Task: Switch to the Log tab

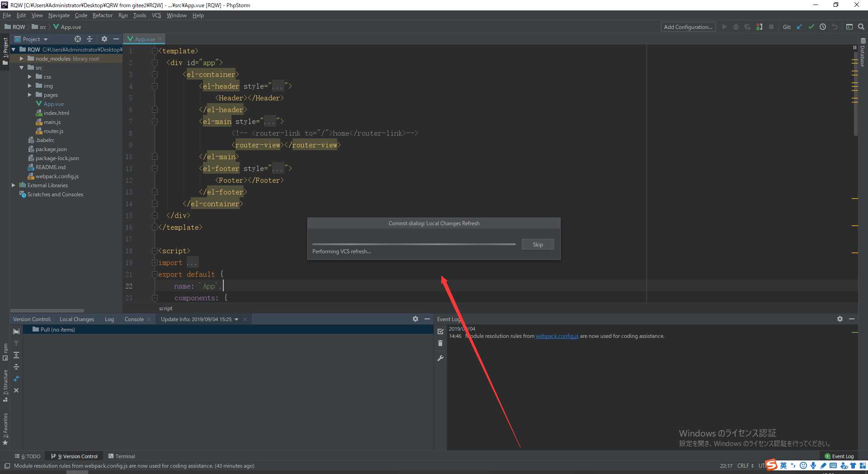Action: coord(109,319)
